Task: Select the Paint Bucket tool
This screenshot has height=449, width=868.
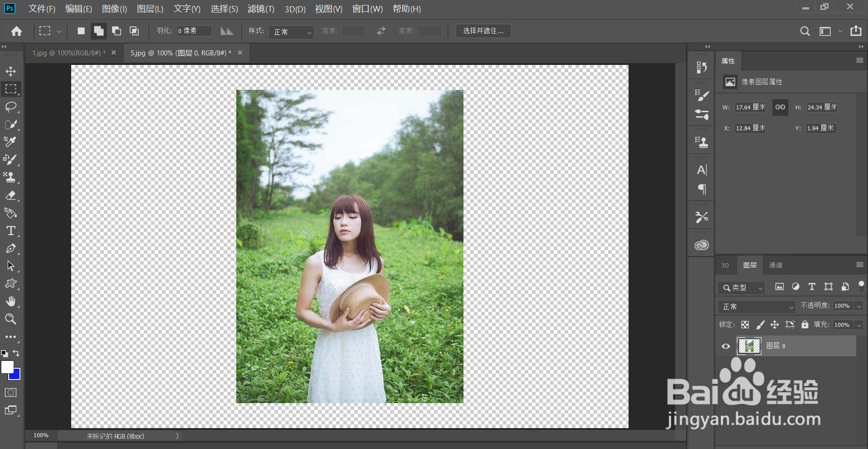Action: pos(10,213)
